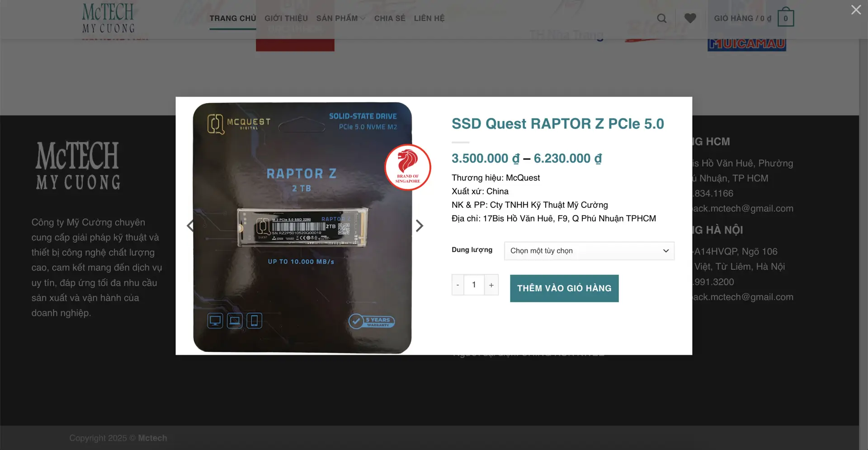Close the quick view popup
The width and height of the screenshot is (868, 450).
tap(856, 9)
